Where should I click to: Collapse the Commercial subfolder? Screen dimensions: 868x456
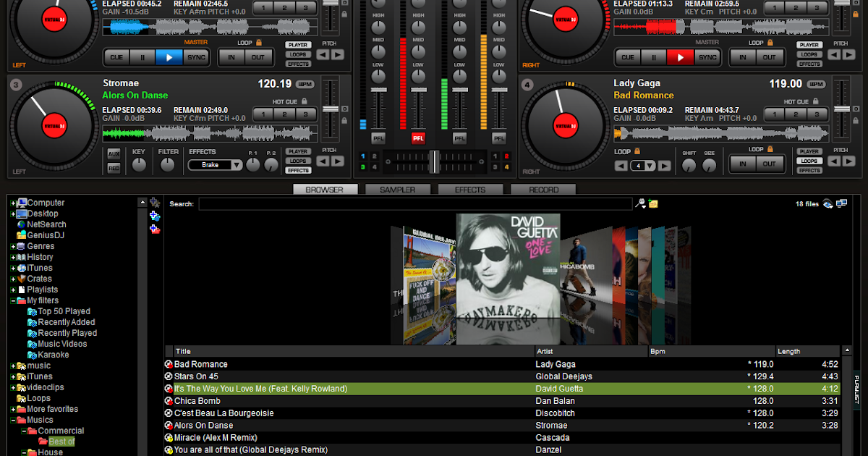(x=24, y=431)
